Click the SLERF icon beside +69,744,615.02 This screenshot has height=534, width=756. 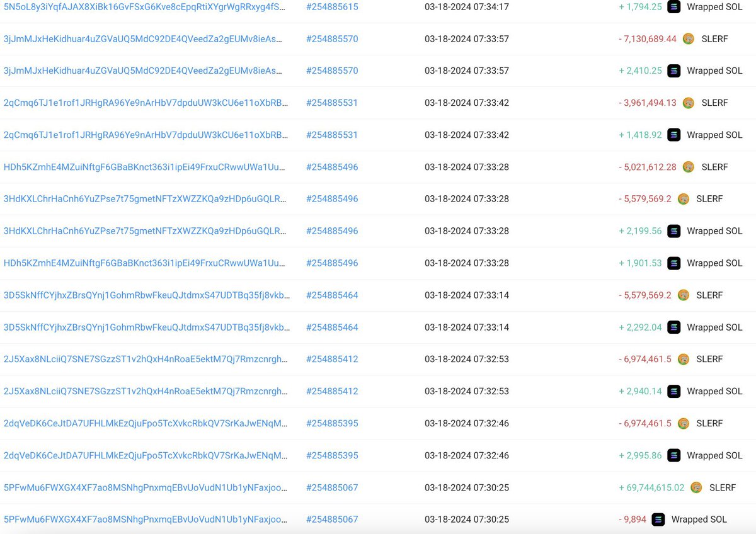click(x=696, y=487)
